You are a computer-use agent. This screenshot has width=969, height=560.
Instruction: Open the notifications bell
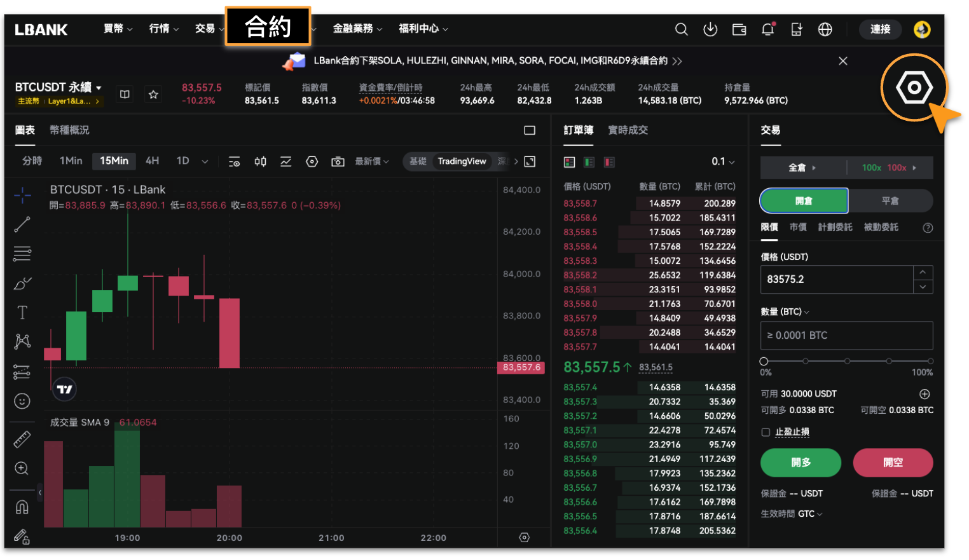coord(767,29)
